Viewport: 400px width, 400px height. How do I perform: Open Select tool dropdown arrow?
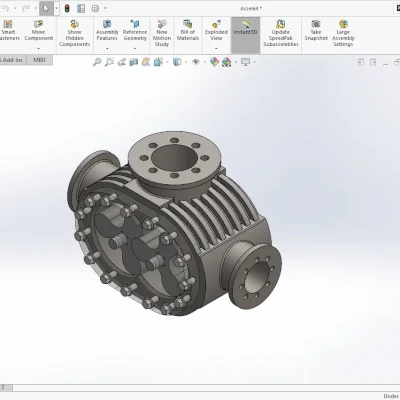56,8
